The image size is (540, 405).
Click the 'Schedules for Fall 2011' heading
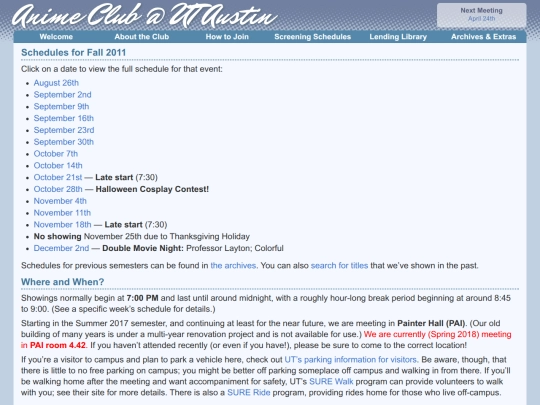click(x=73, y=52)
